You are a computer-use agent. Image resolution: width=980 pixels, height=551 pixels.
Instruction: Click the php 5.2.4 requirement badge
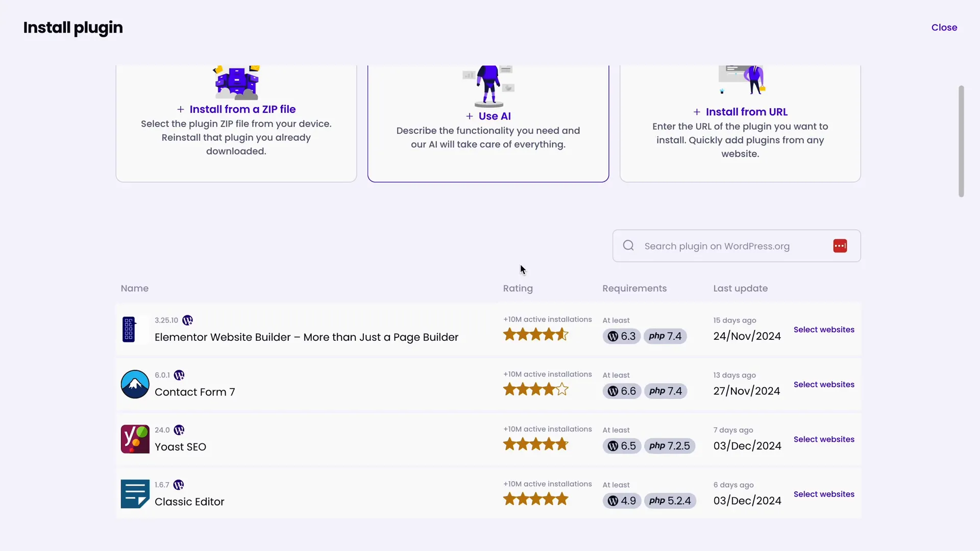[x=670, y=501]
